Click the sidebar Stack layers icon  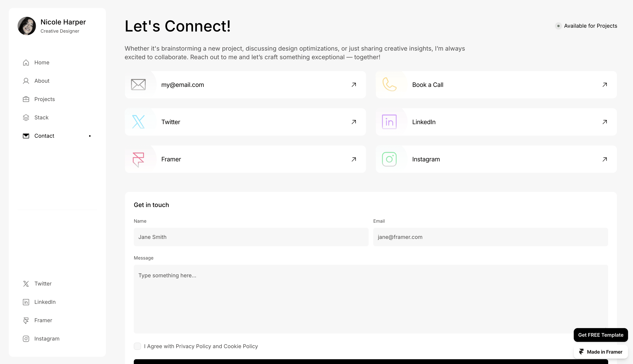(x=26, y=117)
